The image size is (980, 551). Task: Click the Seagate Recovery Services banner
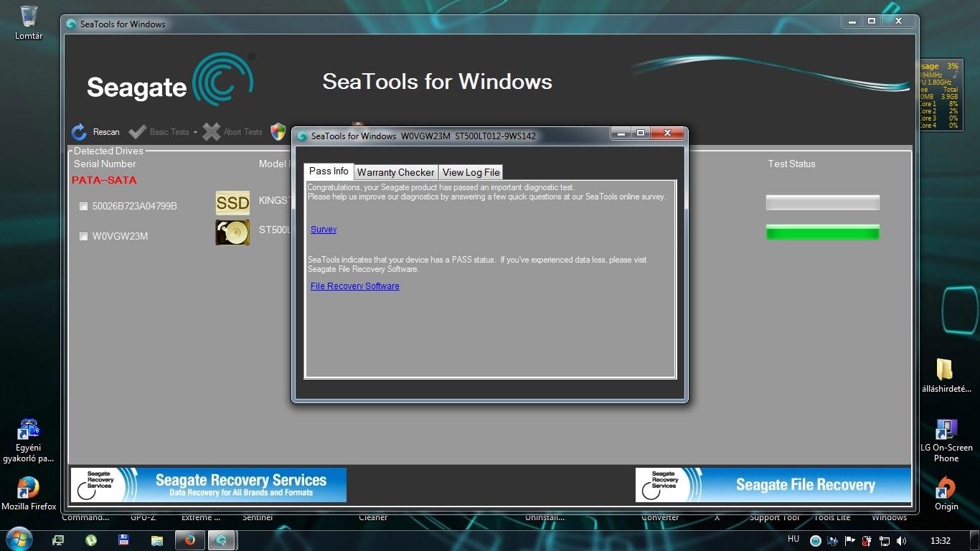point(208,485)
